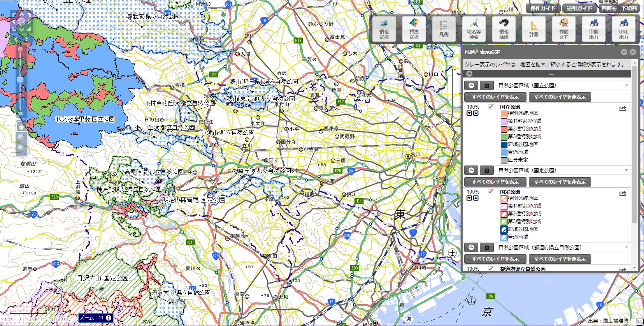Close the 凡例と表示設定 panel
This screenshot has height=326, width=644.
(x=633, y=52)
